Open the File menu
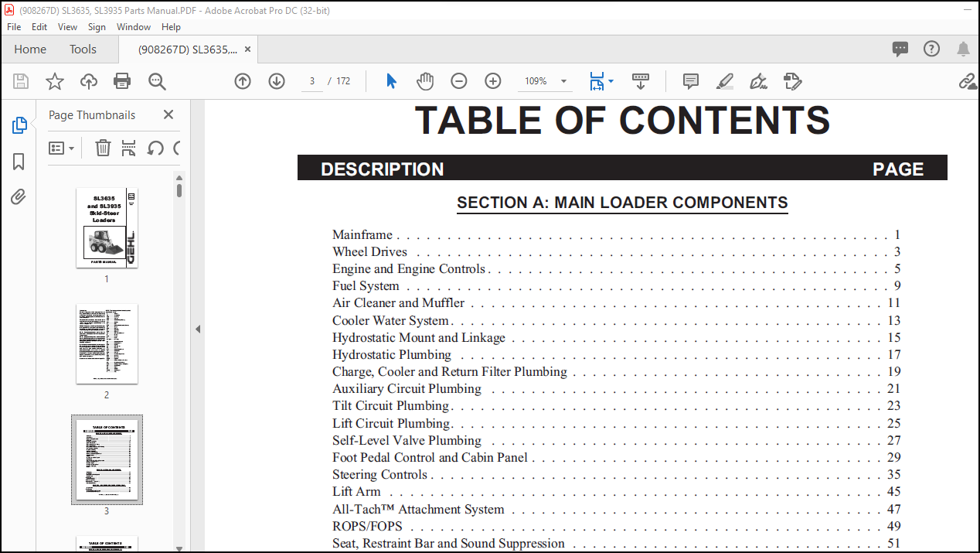 click(14, 26)
